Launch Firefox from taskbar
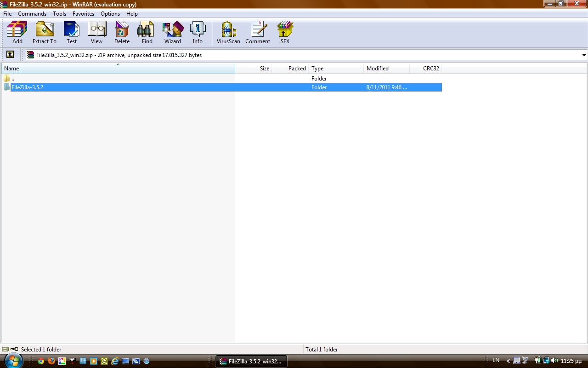The image size is (588, 368). click(51, 361)
